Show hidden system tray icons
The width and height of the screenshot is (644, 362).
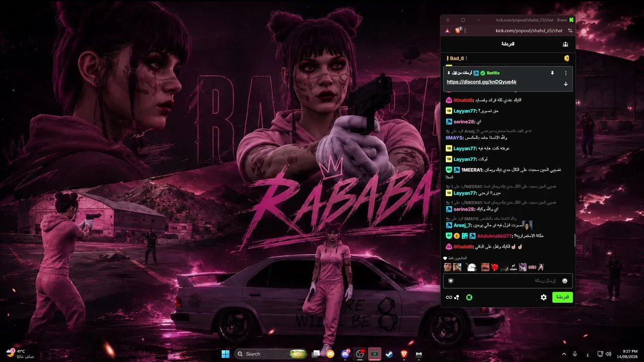(x=563, y=354)
